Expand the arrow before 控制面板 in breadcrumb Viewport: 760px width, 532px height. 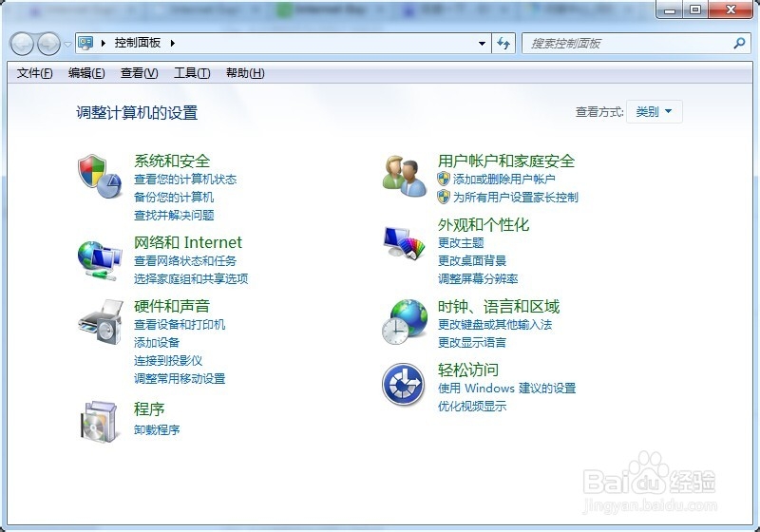[x=104, y=43]
